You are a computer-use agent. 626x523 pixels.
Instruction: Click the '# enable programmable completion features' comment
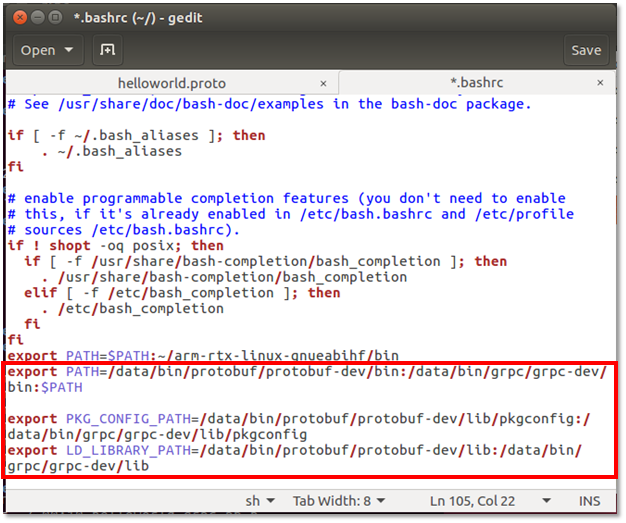click(x=286, y=198)
